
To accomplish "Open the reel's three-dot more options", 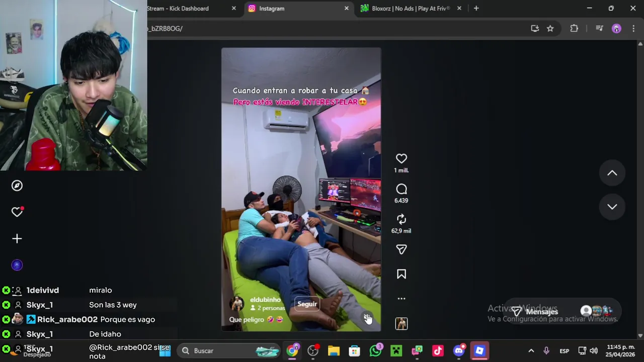I will pyautogui.click(x=401, y=299).
